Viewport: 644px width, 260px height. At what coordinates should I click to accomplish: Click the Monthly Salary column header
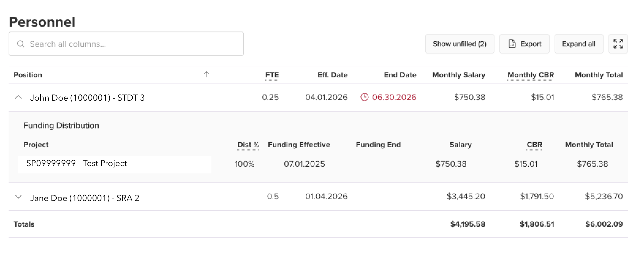tap(458, 75)
